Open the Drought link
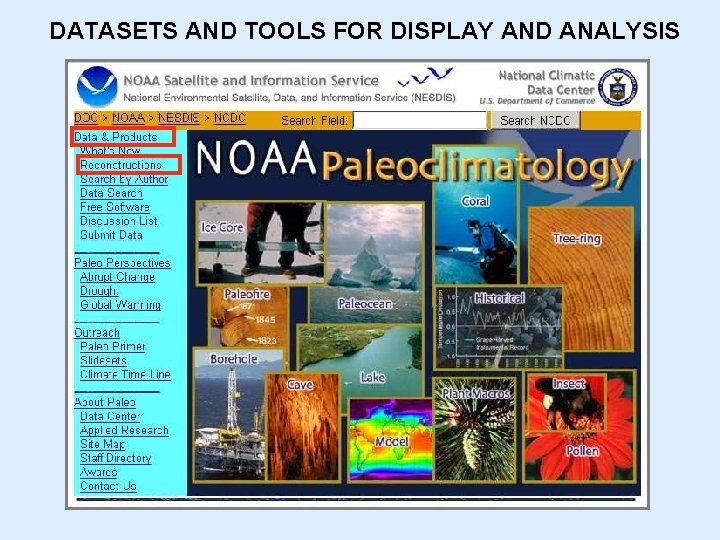Image resolution: width=720 pixels, height=540 pixels. click(99, 291)
